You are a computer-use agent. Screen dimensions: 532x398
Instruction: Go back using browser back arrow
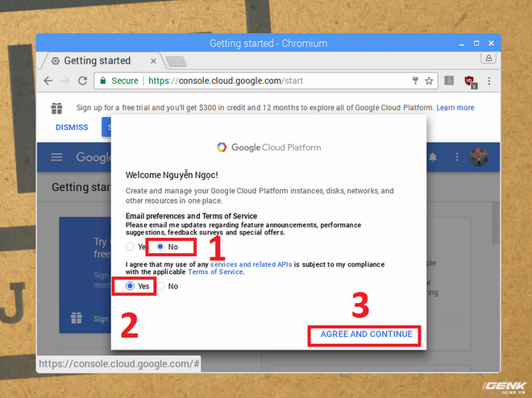point(48,81)
